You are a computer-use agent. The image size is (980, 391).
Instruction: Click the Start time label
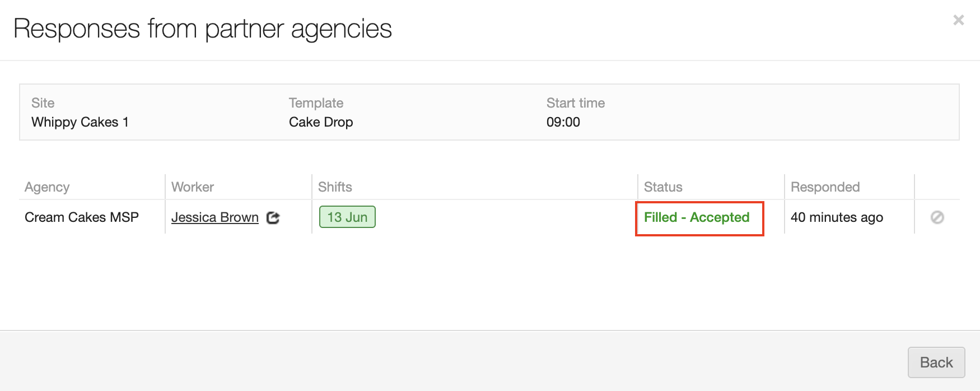tap(576, 103)
